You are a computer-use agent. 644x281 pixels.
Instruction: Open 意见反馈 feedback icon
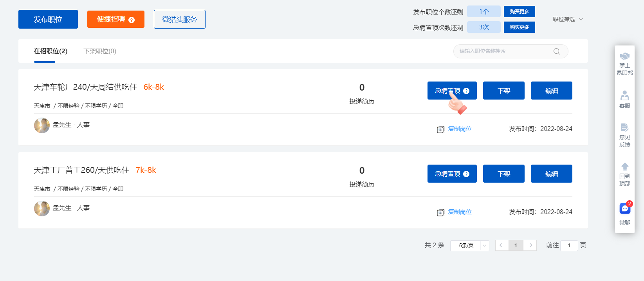tap(625, 128)
